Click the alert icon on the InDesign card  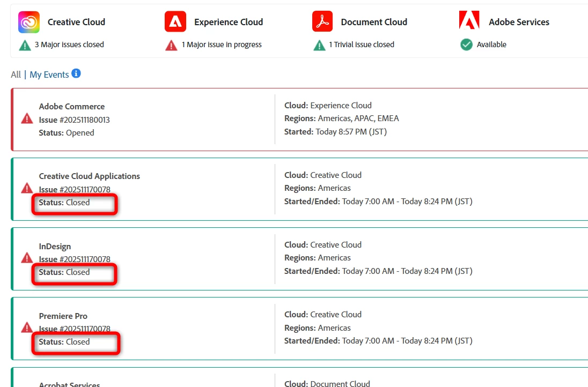click(27, 257)
